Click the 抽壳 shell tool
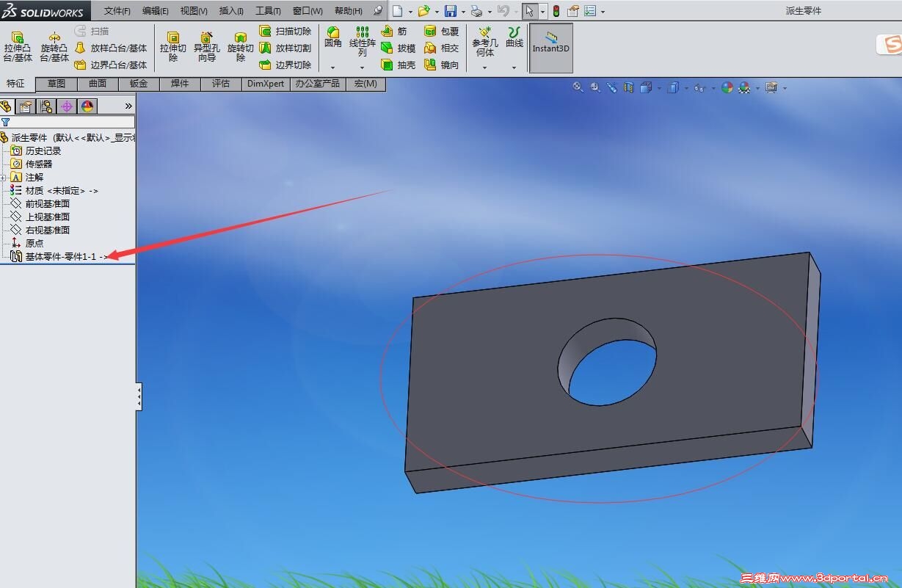 click(x=399, y=65)
